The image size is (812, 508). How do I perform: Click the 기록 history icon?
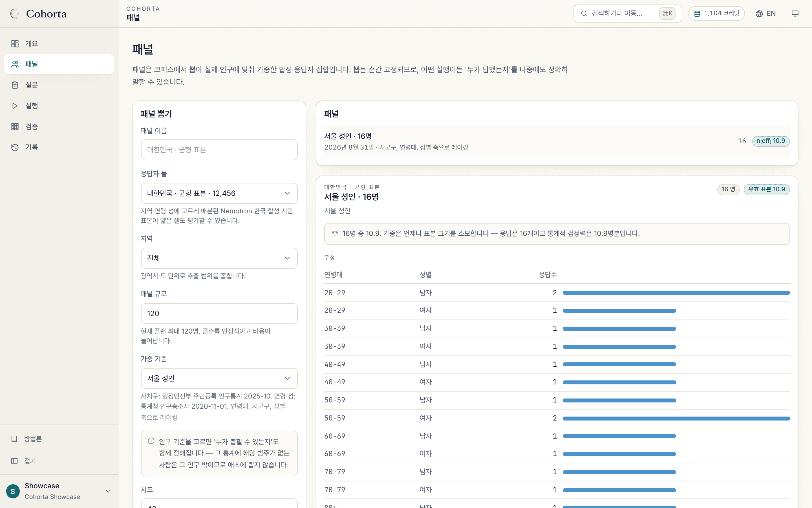[x=15, y=147]
